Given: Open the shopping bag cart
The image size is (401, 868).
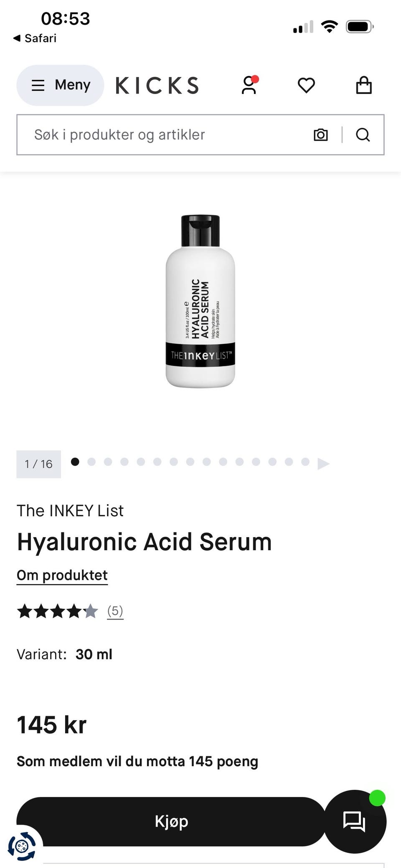Looking at the screenshot, I should pos(363,85).
